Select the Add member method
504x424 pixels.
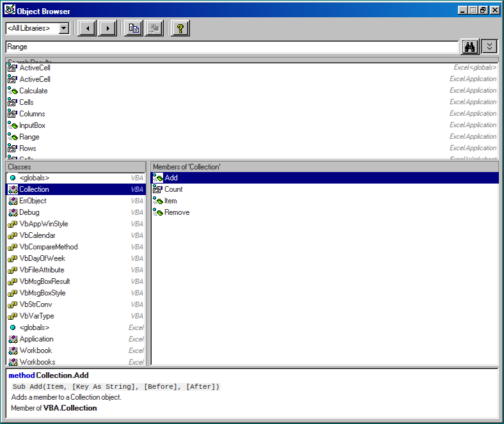(325, 178)
